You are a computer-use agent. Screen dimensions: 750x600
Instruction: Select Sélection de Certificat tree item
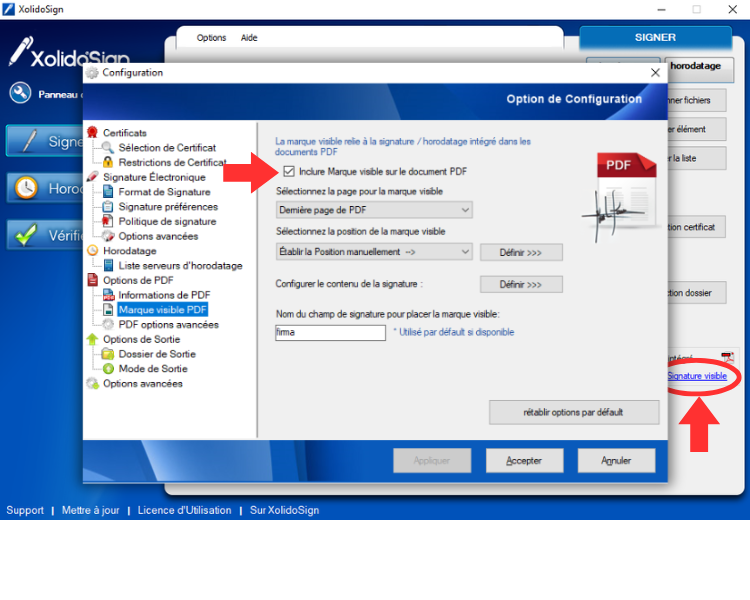[167, 147]
